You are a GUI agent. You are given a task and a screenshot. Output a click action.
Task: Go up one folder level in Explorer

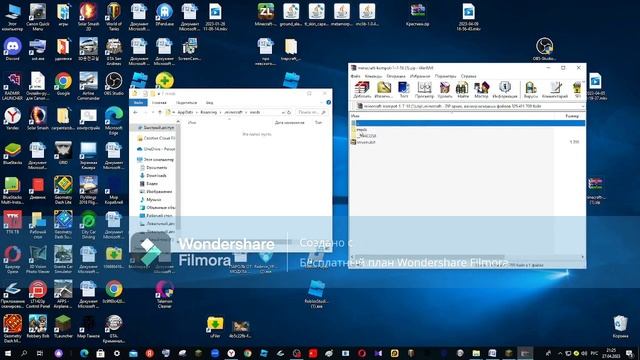click(160, 112)
